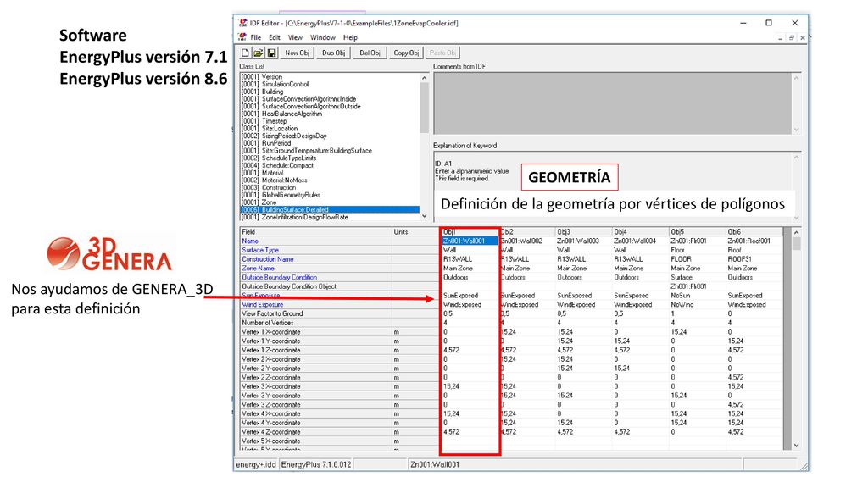Open the File menu

pyautogui.click(x=256, y=37)
